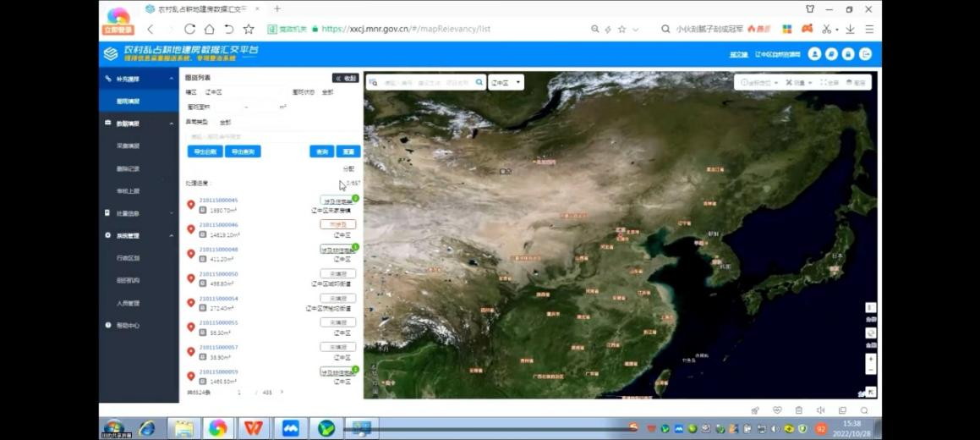The image size is (980, 440).
Task: Expand the third sidebar group with the document icon
Action: (172, 213)
